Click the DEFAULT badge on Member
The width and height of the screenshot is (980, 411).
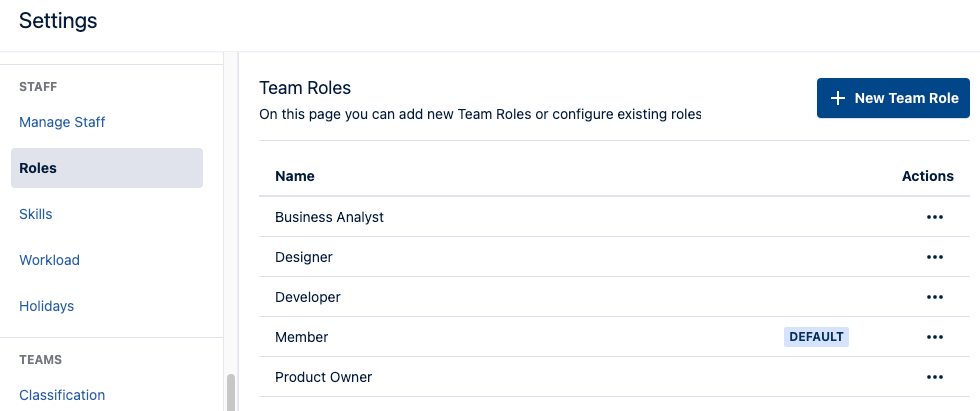816,337
